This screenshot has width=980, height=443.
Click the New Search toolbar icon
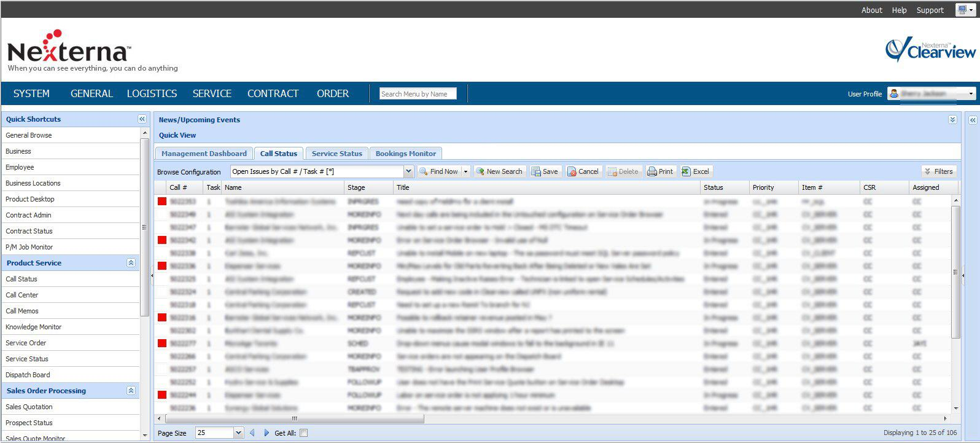[x=480, y=172]
